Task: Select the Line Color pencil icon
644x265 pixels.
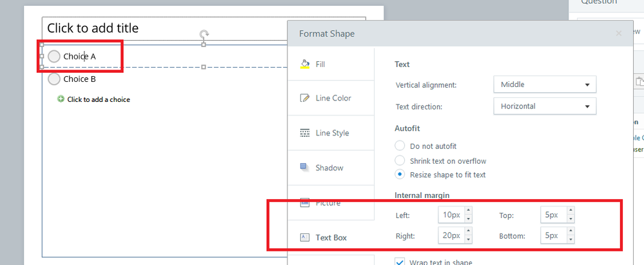Action: [305, 98]
